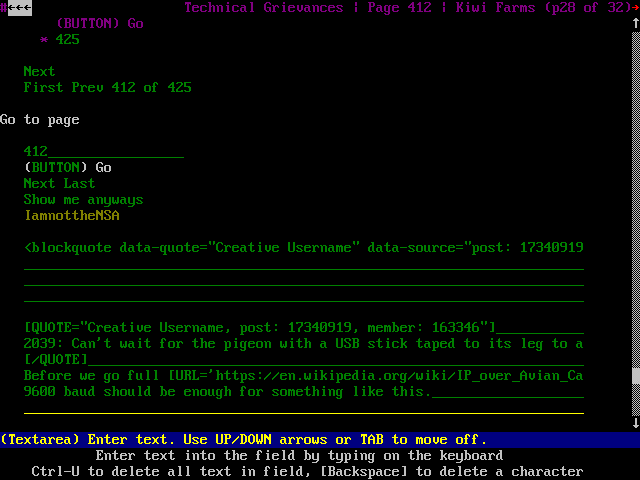The height and width of the screenshot is (480, 640).
Task: Follow the Next link beside Last
Action: (39, 183)
